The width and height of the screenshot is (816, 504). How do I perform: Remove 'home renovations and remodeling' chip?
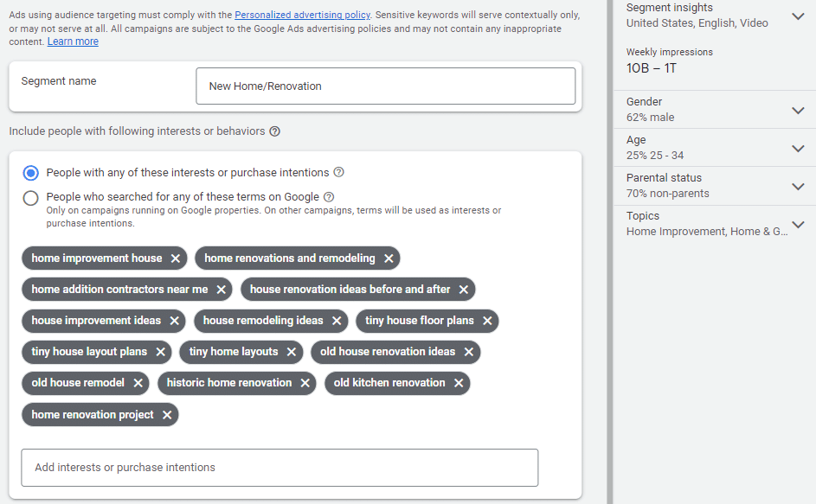tap(389, 258)
